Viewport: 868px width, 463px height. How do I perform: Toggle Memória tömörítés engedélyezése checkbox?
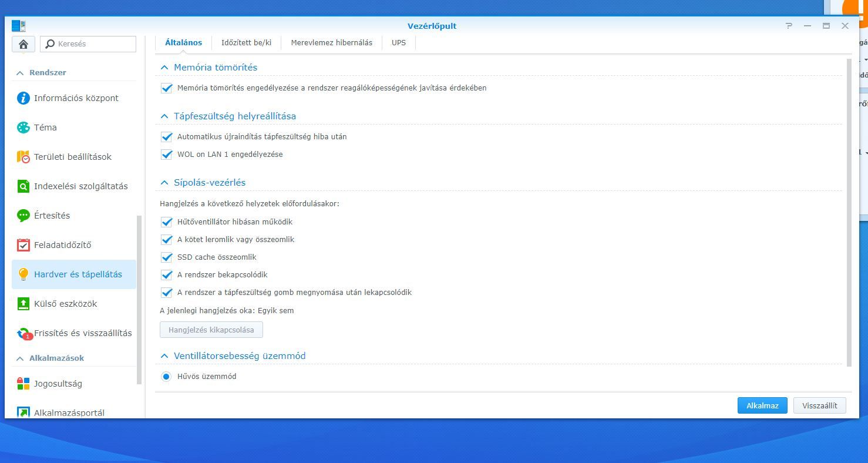(x=166, y=88)
